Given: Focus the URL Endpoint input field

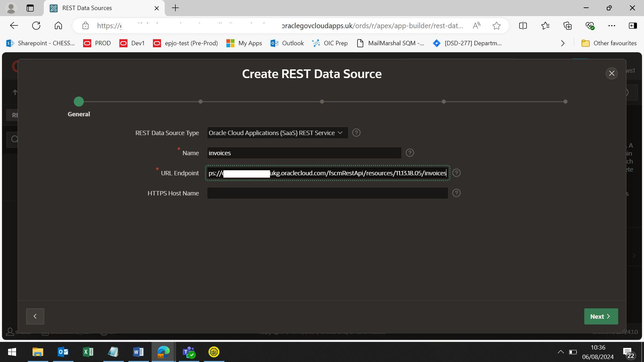Looking at the screenshot, I should tap(327, 173).
